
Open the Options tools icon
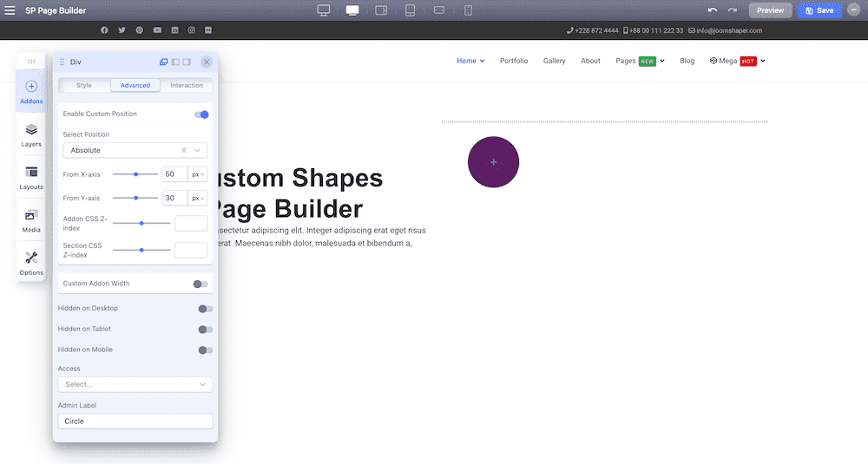pyautogui.click(x=31, y=264)
